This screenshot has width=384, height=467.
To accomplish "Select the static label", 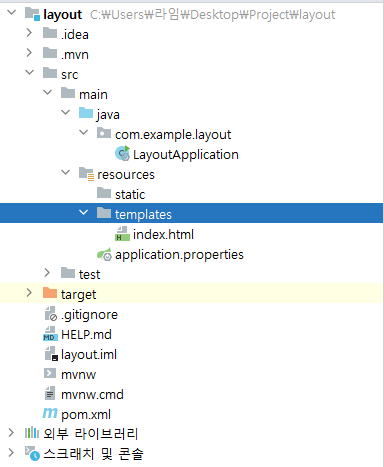I will pos(130,194).
